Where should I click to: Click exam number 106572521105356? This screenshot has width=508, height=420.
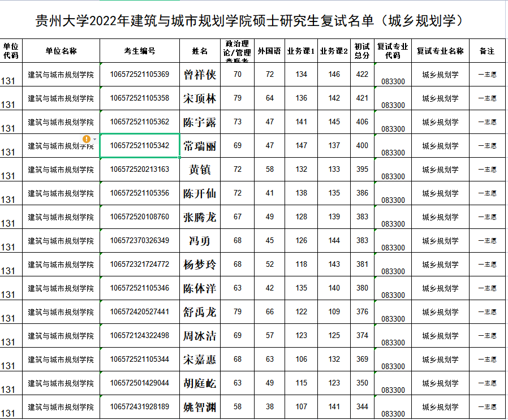(x=140, y=193)
